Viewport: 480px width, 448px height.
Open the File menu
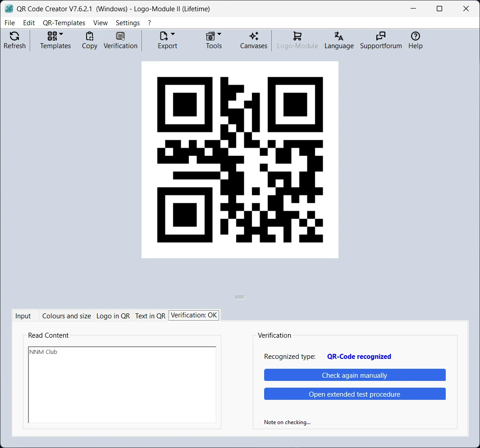tap(9, 23)
